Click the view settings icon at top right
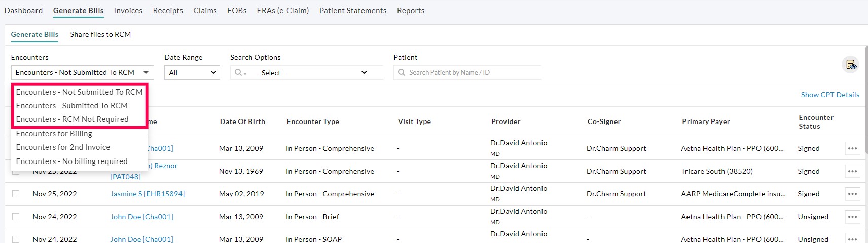 [850, 65]
